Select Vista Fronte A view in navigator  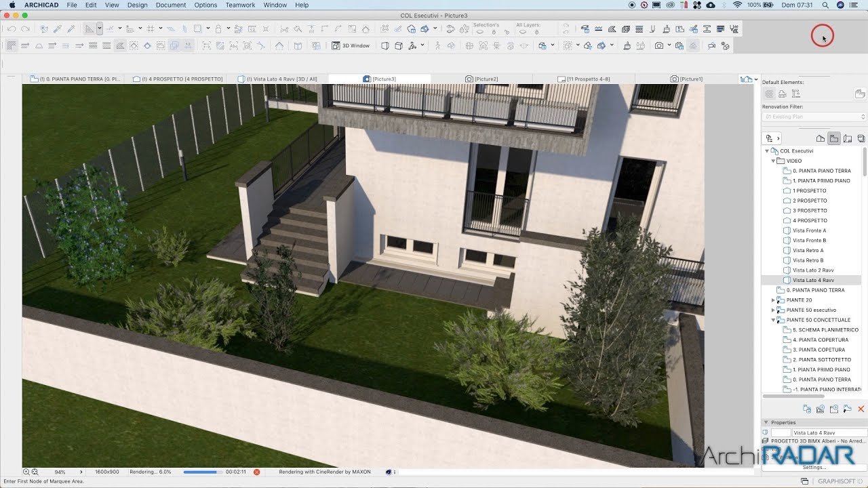point(809,230)
